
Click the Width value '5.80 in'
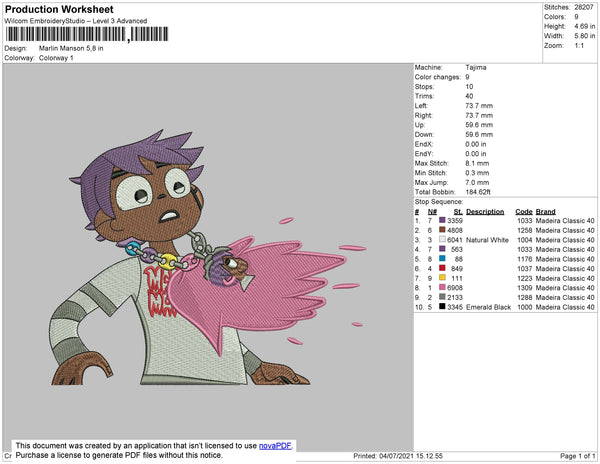pos(585,36)
